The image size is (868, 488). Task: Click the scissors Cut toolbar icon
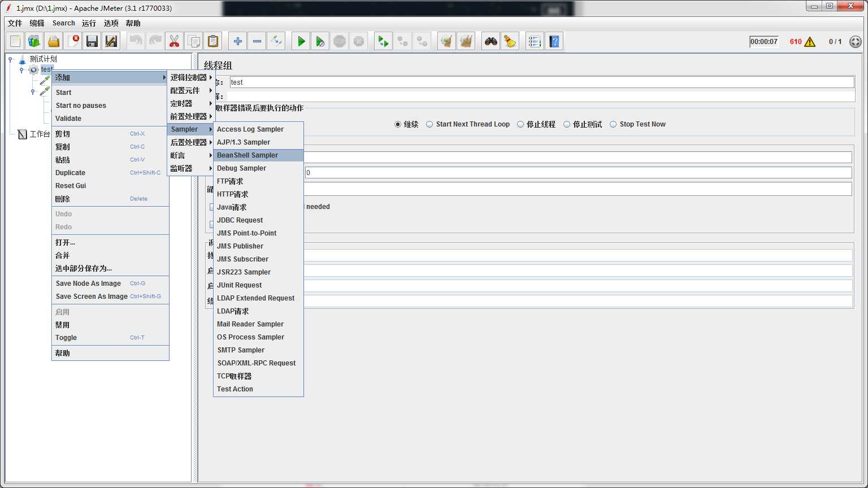click(175, 41)
